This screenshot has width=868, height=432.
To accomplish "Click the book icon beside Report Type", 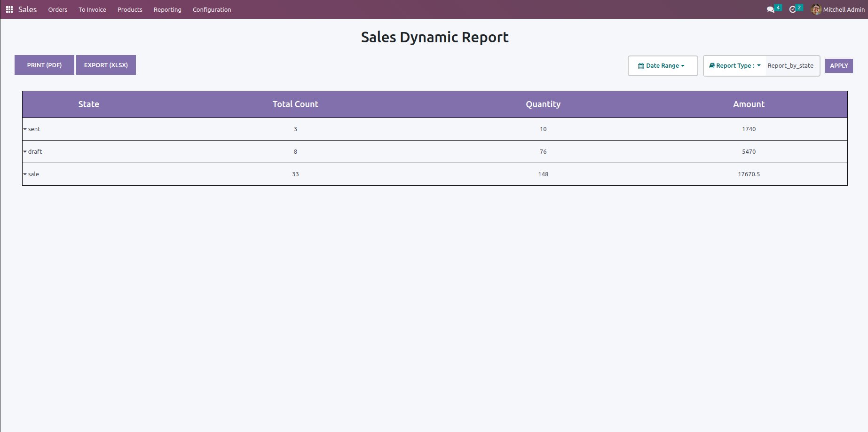I will [x=712, y=66].
